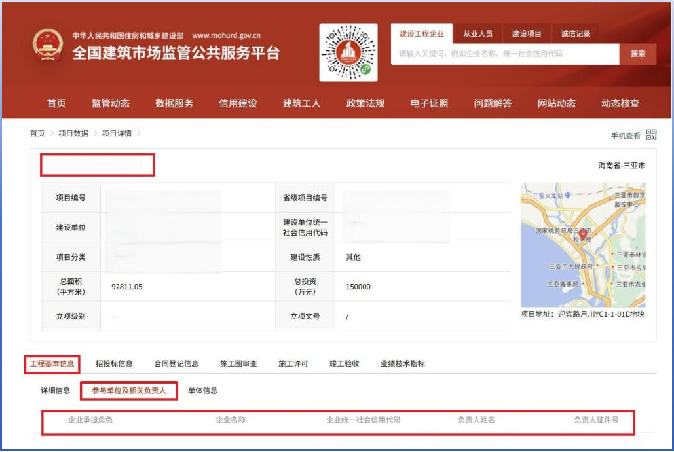This screenshot has height=452, width=674.
Task: Click 首页 breadcrumb link
Action: coord(37,133)
